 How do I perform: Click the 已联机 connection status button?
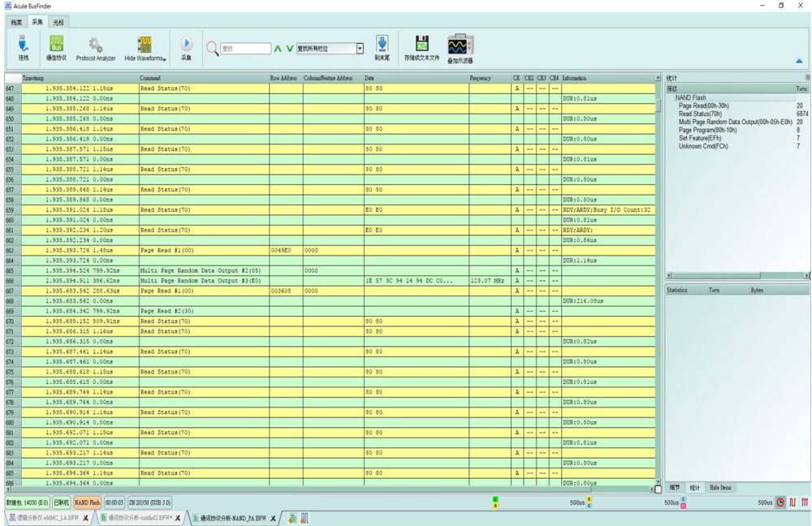(61, 502)
